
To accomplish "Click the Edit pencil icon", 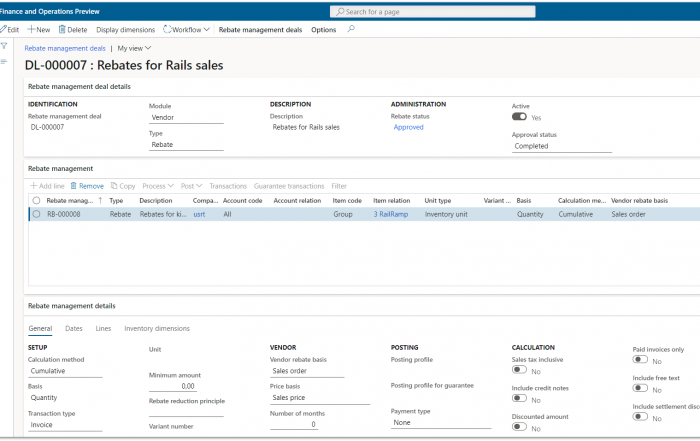I will (x=3, y=29).
